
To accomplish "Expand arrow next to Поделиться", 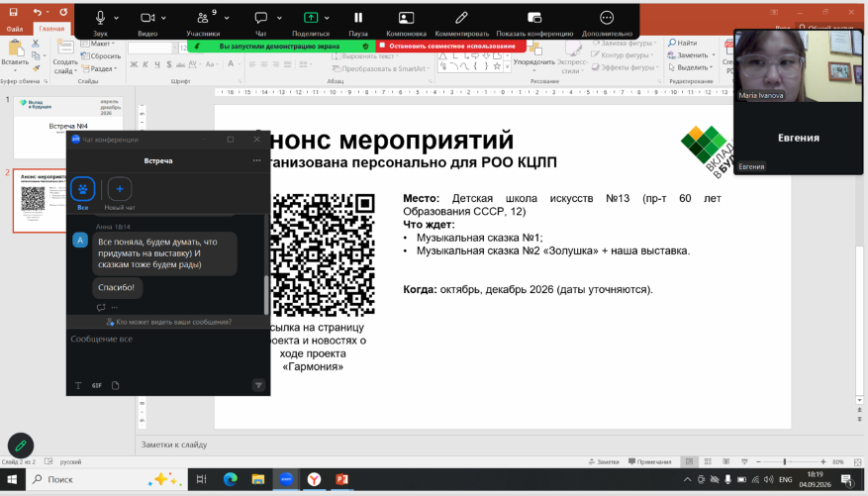I will (x=327, y=18).
